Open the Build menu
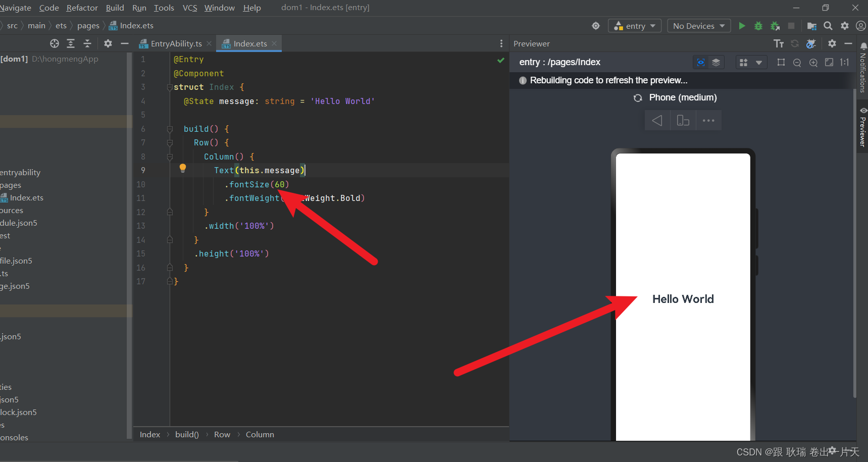This screenshot has width=868, height=462. click(x=115, y=8)
